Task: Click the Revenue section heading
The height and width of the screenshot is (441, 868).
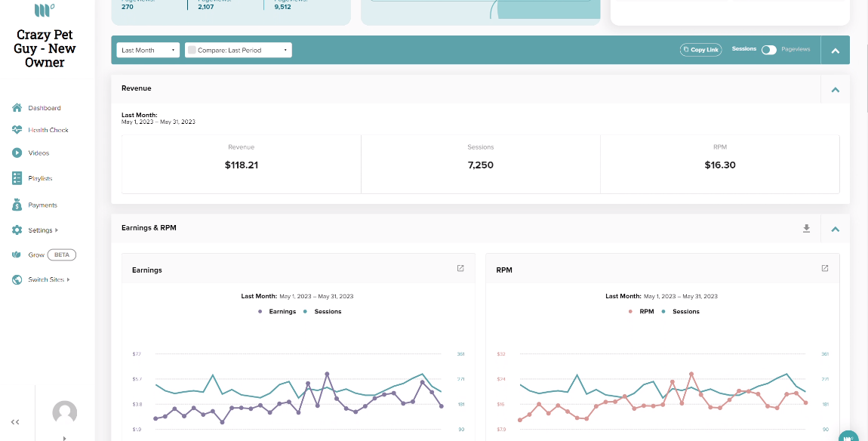Action: pos(136,88)
